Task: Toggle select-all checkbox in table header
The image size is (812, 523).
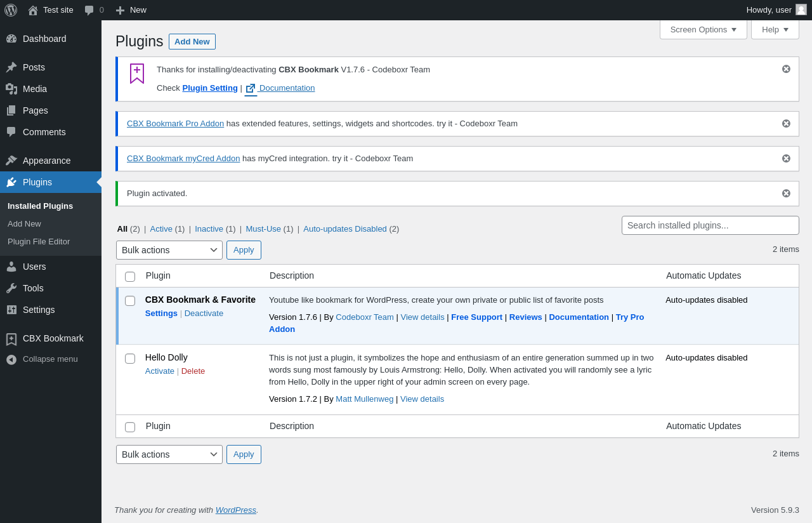Action: (130, 277)
